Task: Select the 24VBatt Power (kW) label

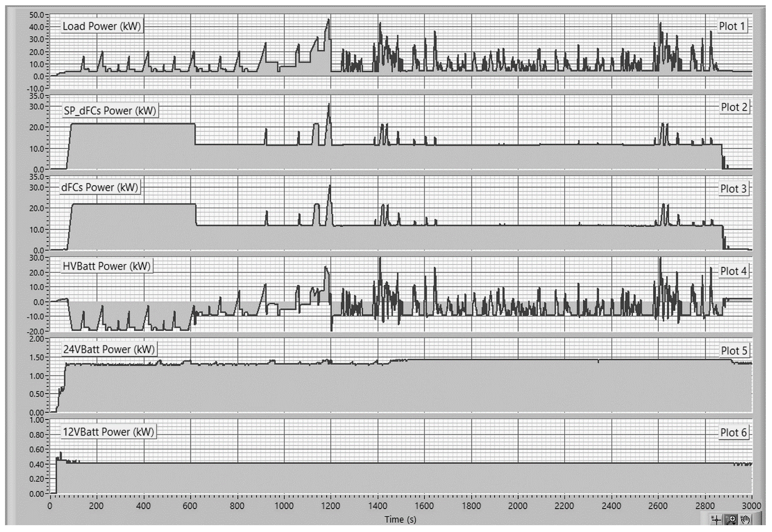Action: point(109,349)
